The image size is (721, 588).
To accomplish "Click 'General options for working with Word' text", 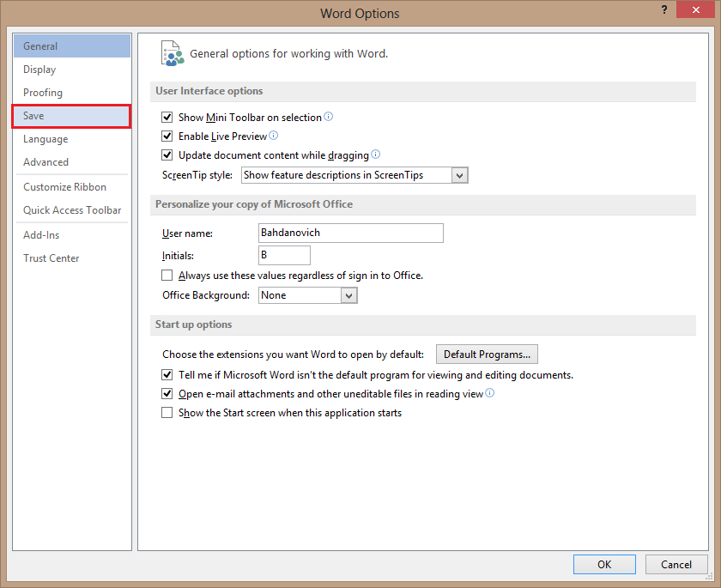I will pos(288,54).
